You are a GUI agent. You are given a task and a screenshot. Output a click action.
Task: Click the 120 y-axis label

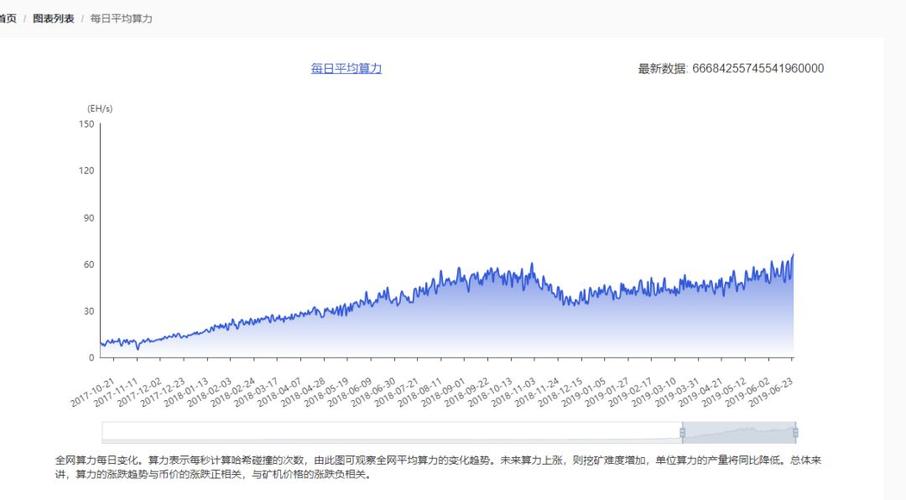[86, 171]
